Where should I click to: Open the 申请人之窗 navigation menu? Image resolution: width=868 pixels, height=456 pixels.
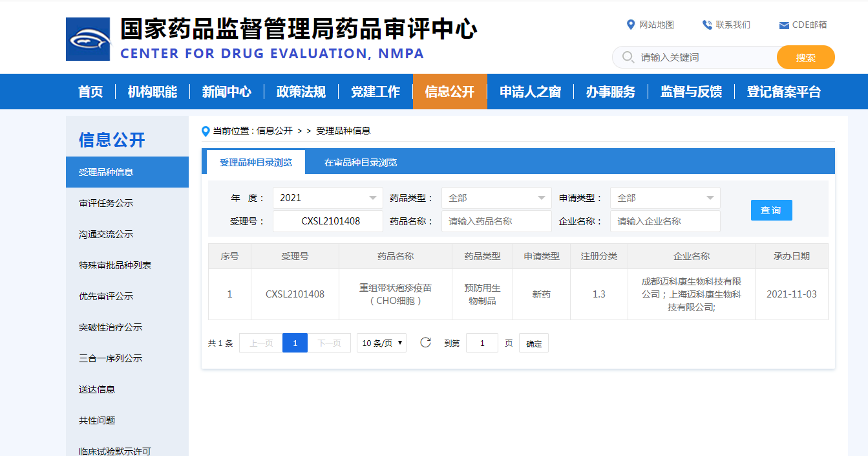(x=530, y=92)
